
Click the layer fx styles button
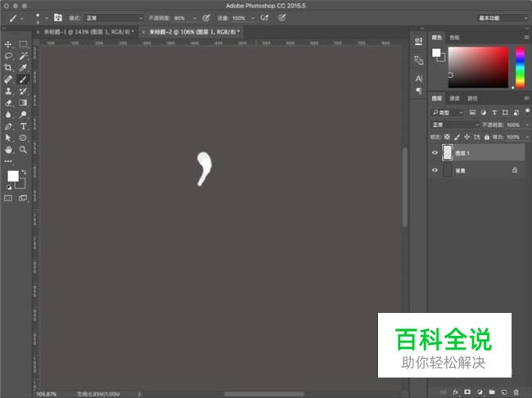[x=455, y=392]
